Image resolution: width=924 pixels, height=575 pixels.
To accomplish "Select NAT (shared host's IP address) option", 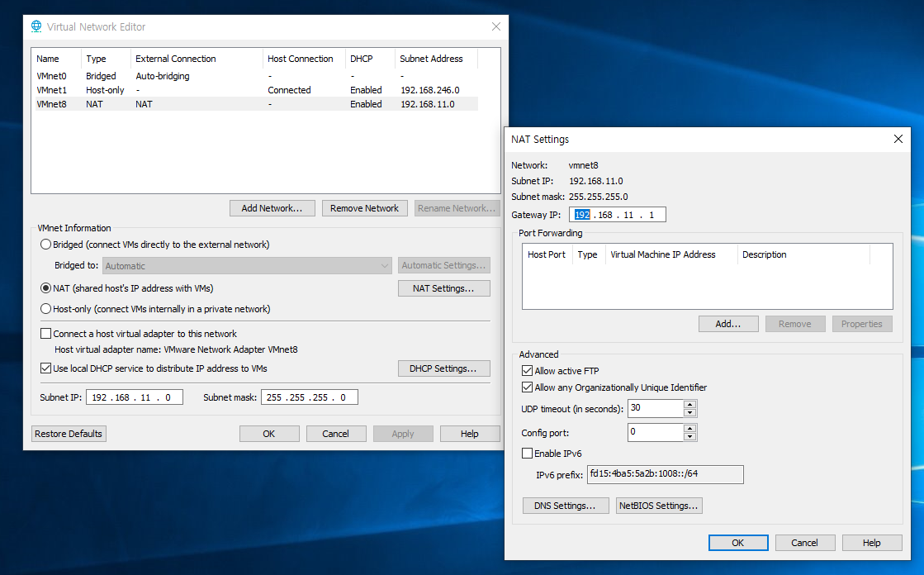I will 45,288.
